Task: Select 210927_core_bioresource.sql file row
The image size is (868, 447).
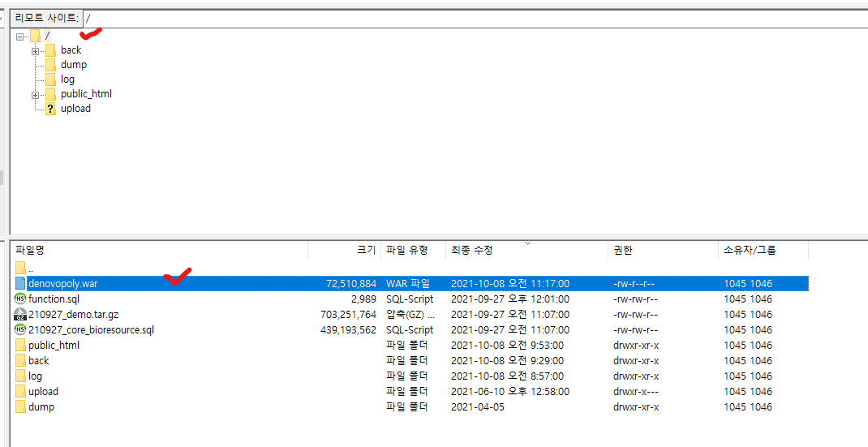Action: pyautogui.click(x=410, y=330)
